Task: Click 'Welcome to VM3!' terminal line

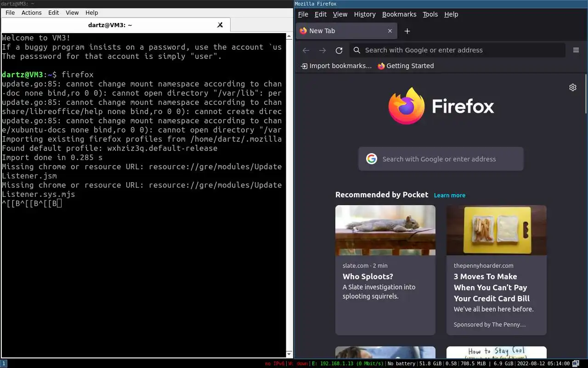Action: [36, 38]
